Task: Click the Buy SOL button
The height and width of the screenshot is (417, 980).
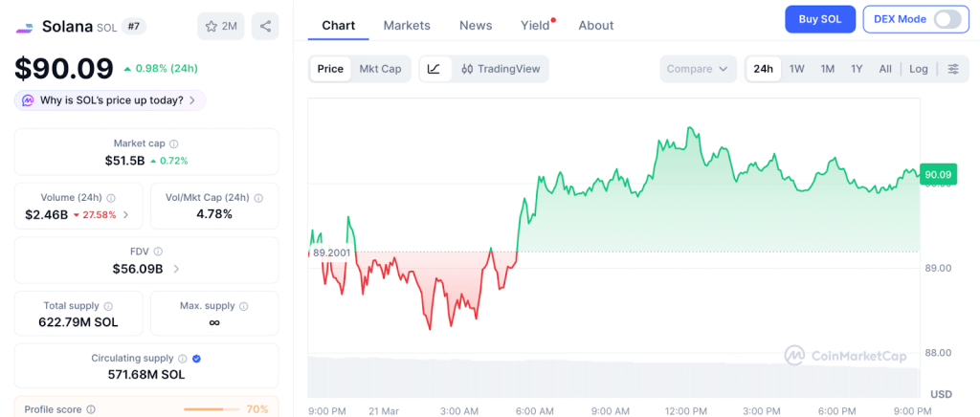Action: [819, 19]
